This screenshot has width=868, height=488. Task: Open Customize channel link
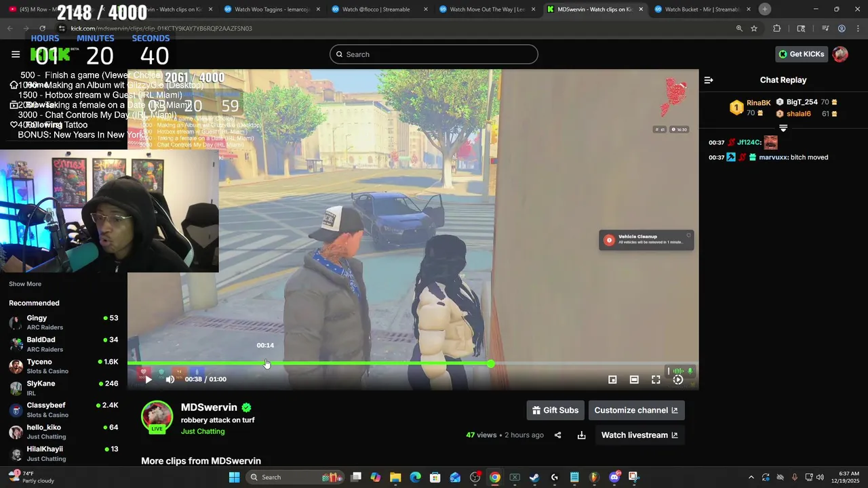[636, 410]
